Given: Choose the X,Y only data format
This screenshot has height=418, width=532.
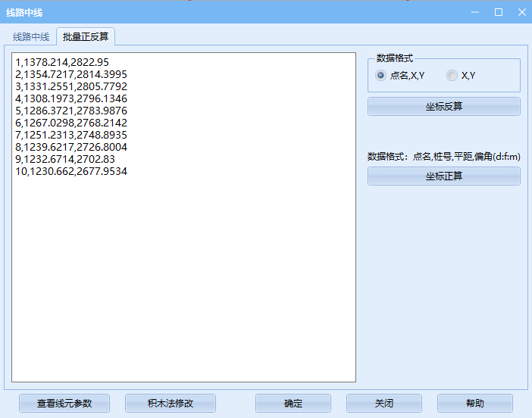Looking at the screenshot, I should click(452, 75).
